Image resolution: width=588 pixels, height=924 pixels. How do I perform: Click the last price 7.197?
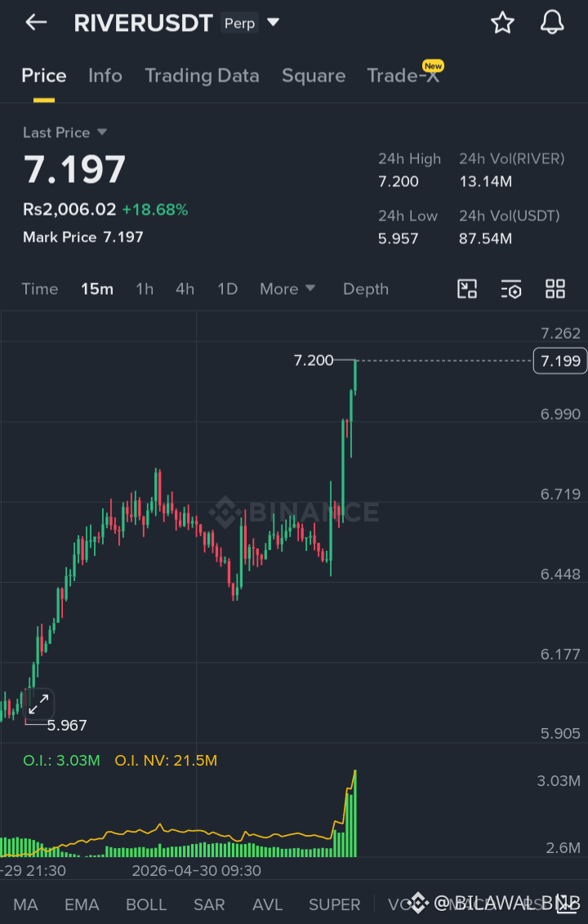74,170
